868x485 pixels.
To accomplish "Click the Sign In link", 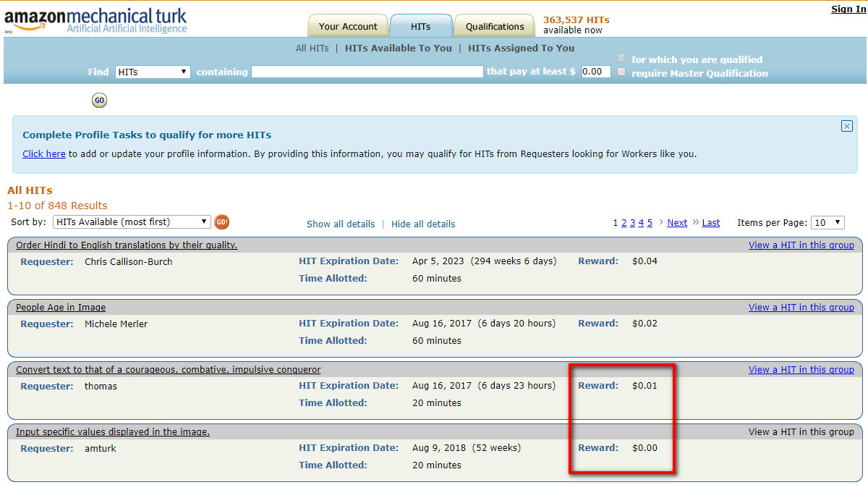I will (x=847, y=9).
